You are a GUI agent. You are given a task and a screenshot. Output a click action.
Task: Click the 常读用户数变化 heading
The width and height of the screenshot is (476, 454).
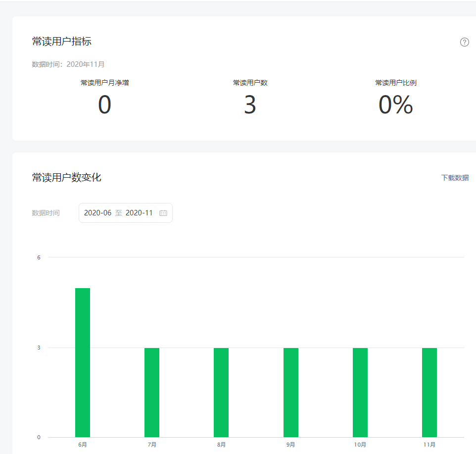(66, 177)
